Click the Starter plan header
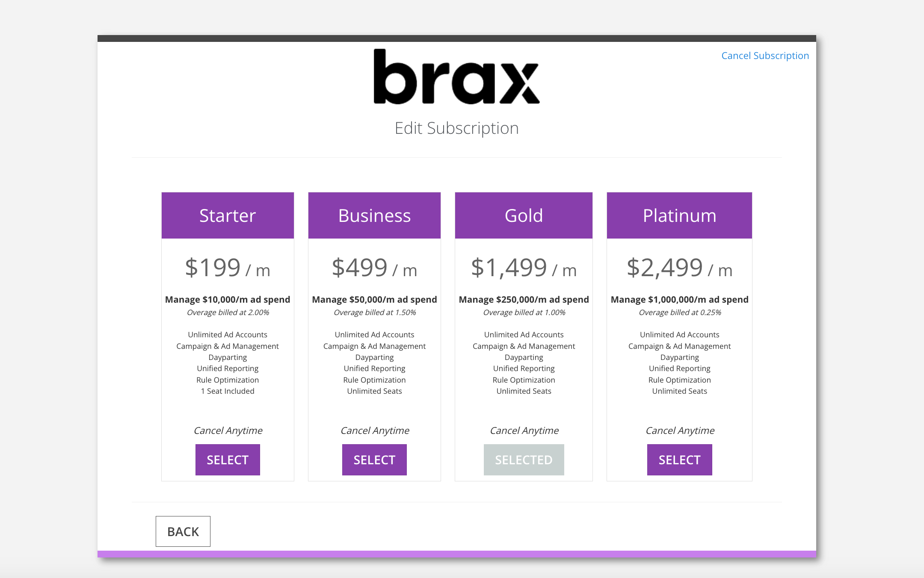Screen dimensions: 924x578 [x=228, y=215]
